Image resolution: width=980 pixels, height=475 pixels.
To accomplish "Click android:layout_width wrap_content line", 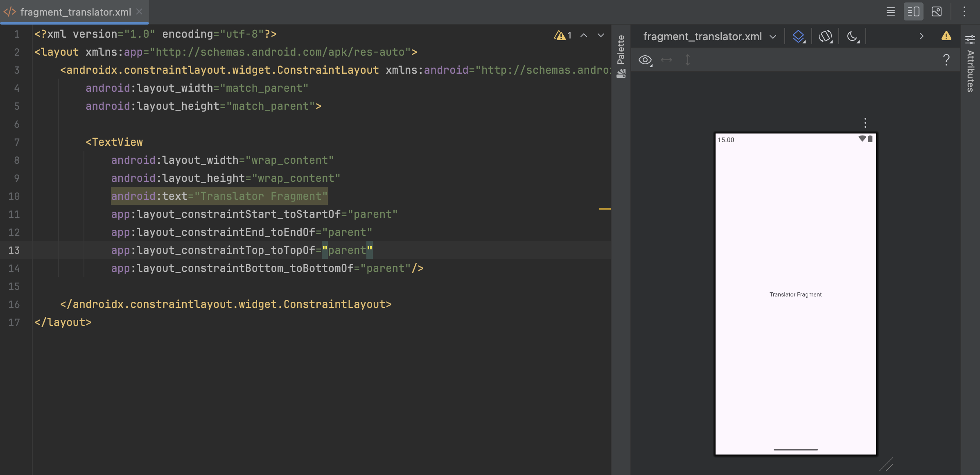I will tap(222, 160).
